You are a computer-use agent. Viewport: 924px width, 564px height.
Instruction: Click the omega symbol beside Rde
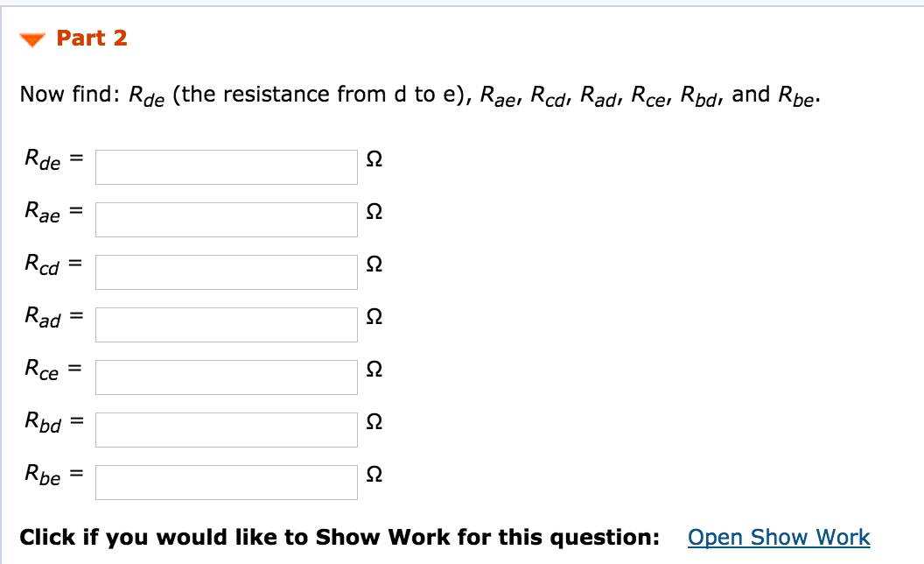point(374,160)
